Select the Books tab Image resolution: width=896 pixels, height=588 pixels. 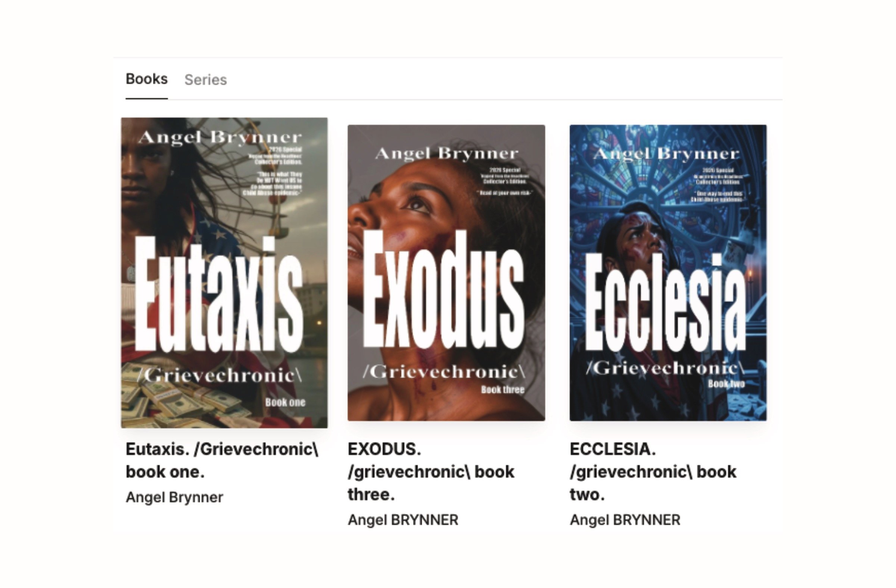pyautogui.click(x=146, y=79)
